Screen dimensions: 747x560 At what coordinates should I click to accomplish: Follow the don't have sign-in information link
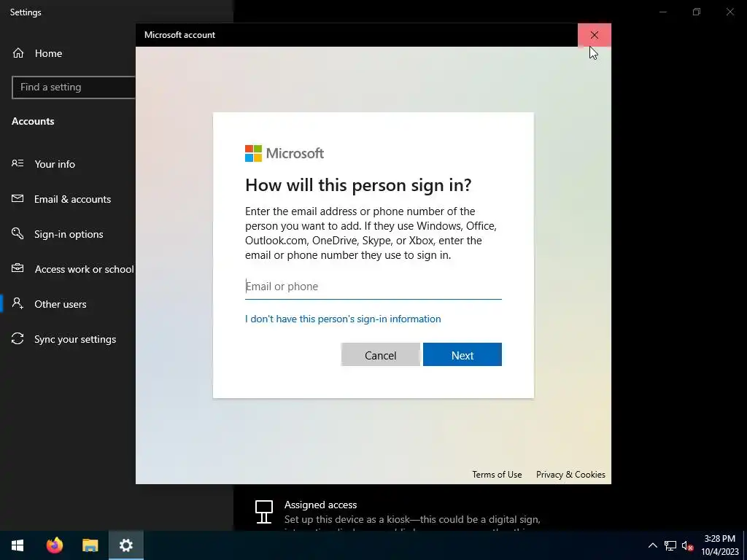point(343,319)
